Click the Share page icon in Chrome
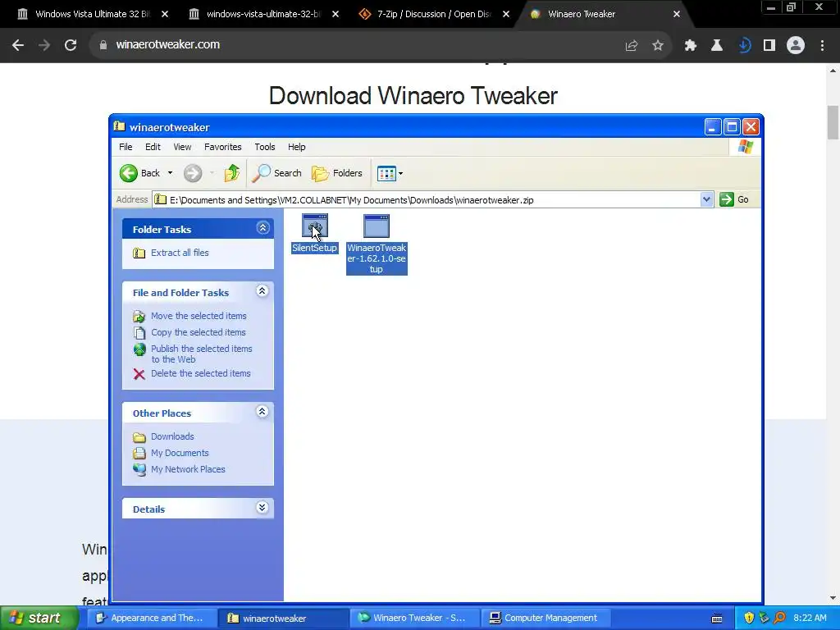The image size is (840, 630). 631,46
